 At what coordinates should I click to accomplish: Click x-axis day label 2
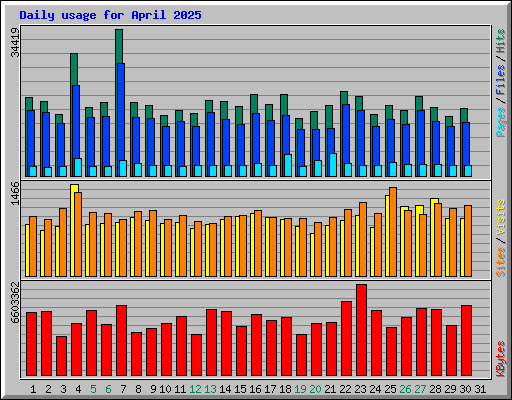(48, 389)
